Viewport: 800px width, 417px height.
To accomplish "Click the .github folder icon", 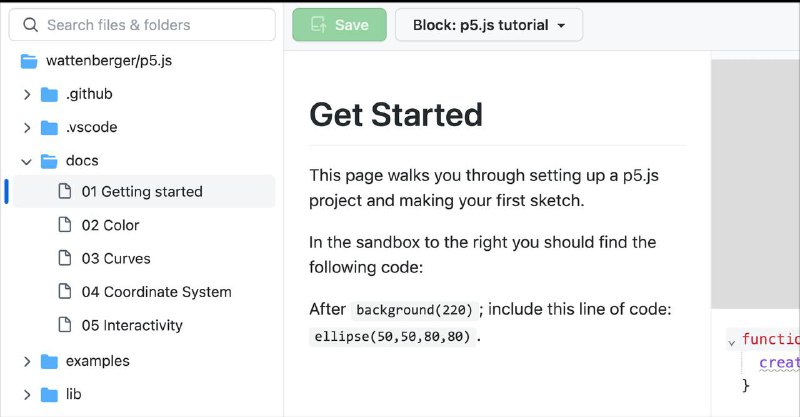I will pos(49,95).
